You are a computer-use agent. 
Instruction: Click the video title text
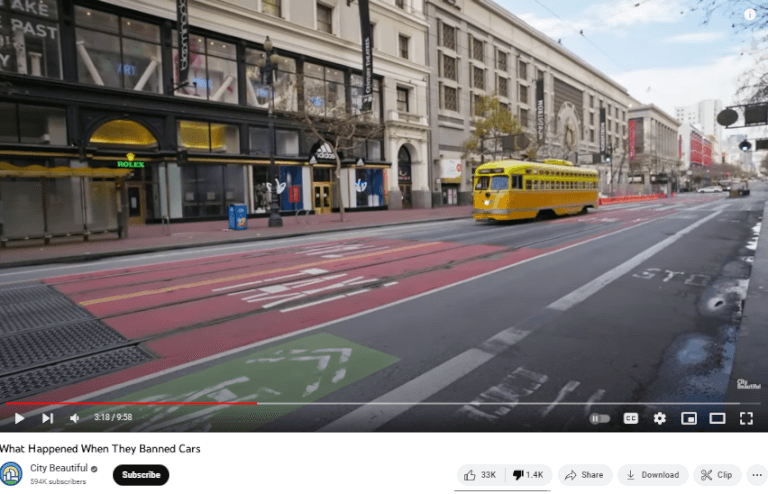100,449
